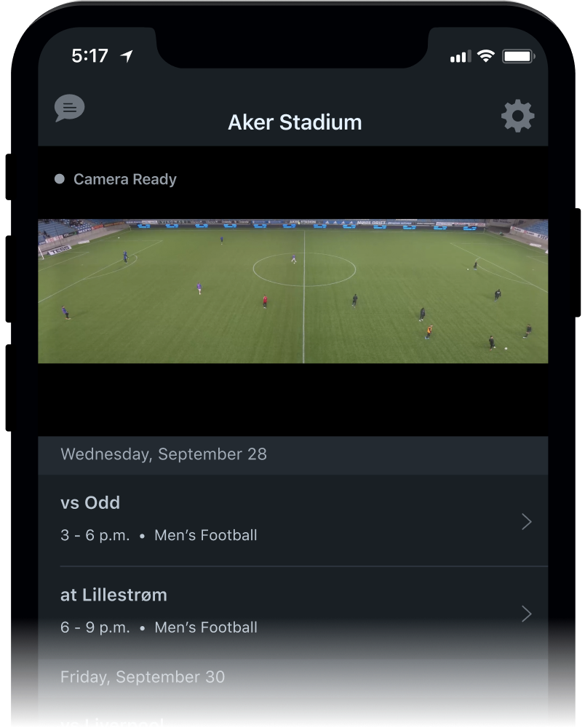Tap the 5:17 clock in status bar

point(90,55)
